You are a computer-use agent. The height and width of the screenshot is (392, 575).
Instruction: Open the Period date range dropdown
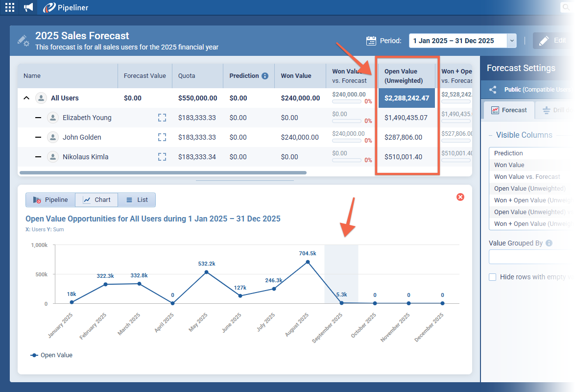(x=512, y=41)
